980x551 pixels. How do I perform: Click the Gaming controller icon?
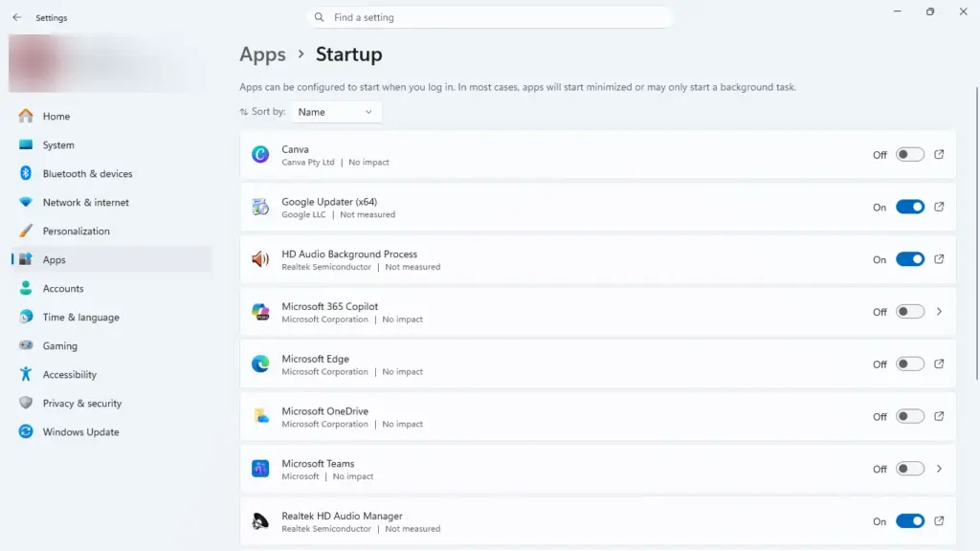point(26,344)
